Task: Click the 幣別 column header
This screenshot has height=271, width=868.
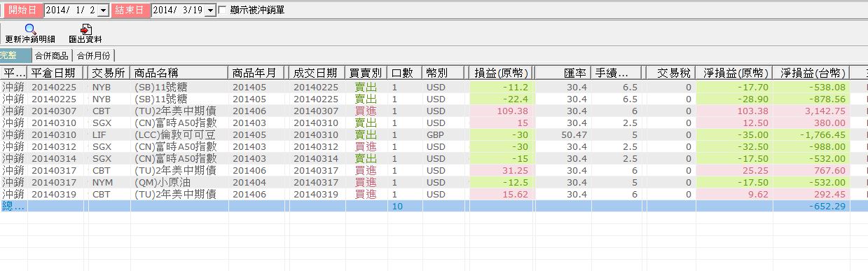Action: [443, 73]
